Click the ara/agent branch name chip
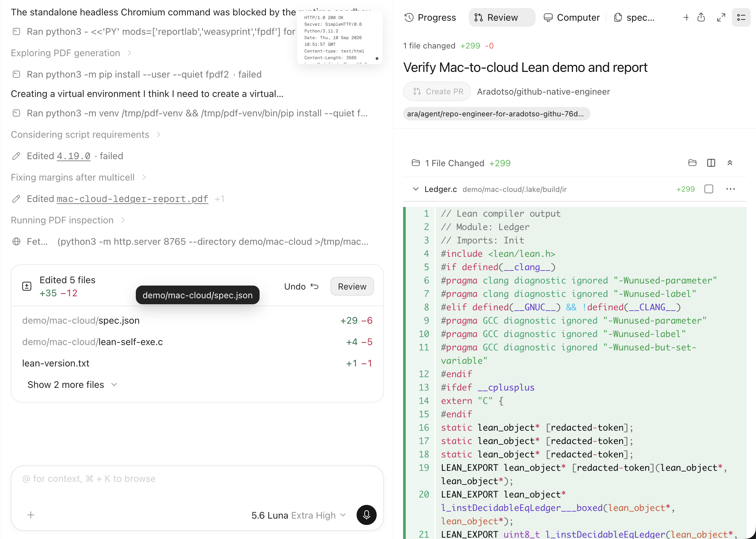The width and height of the screenshot is (756, 539). [x=496, y=114]
